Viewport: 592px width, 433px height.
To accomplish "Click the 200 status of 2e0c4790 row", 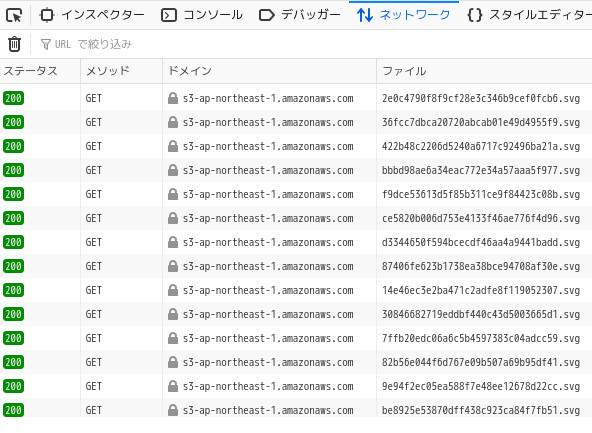I will (14, 98).
